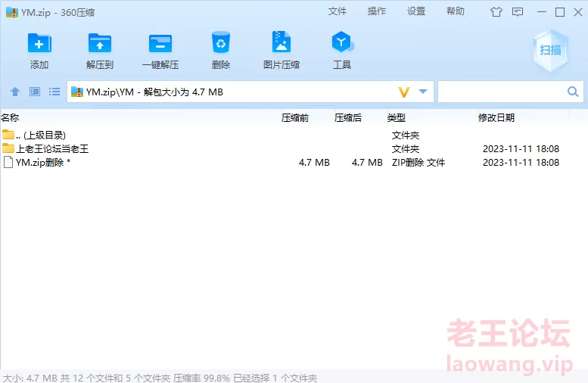Click the feedback message icon in title bar
Image resolution: width=588 pixels, height=383 pixels.
tap(518, 12)
